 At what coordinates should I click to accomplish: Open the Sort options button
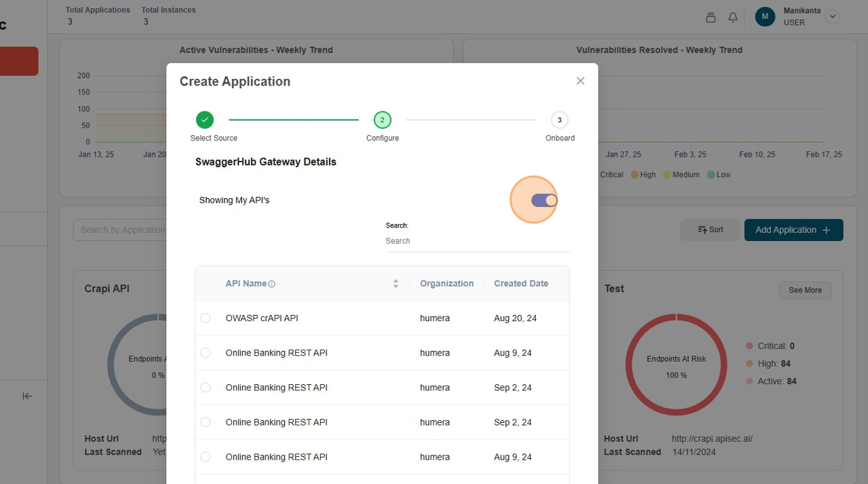pos(710,230)
